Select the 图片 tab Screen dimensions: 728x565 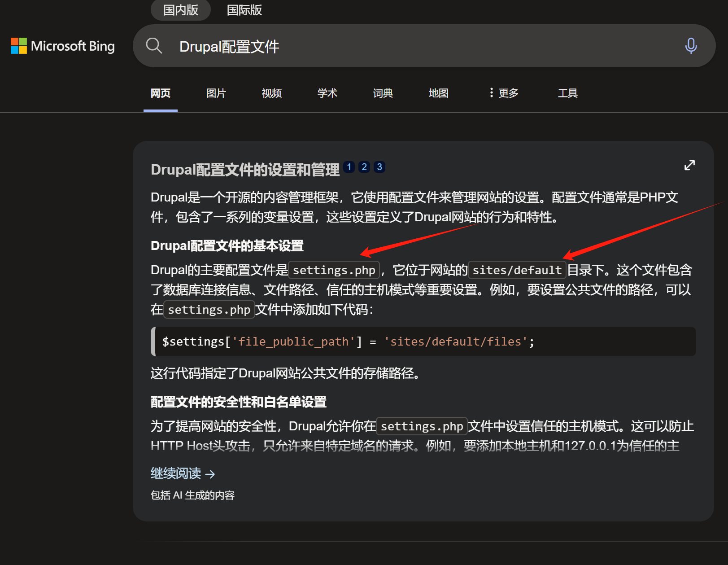216,93
